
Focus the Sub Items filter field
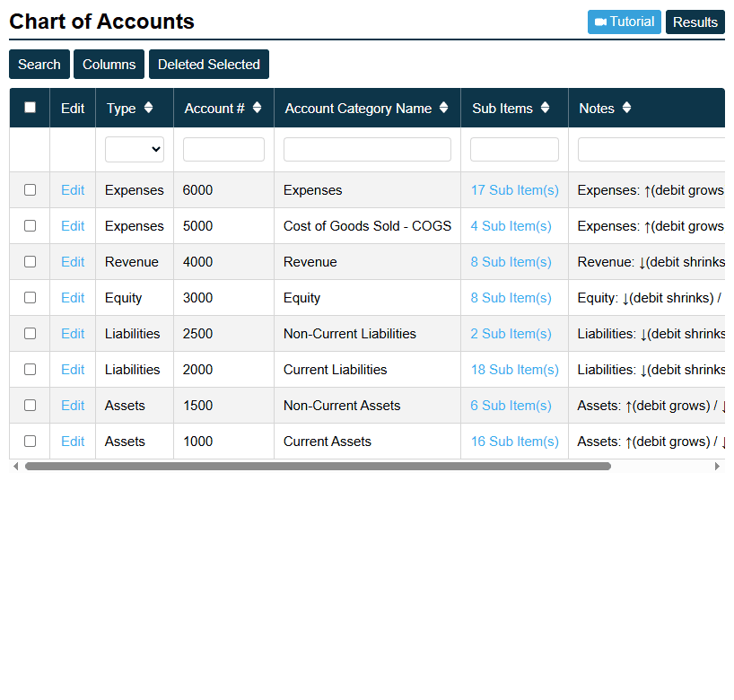pos(514,149)
